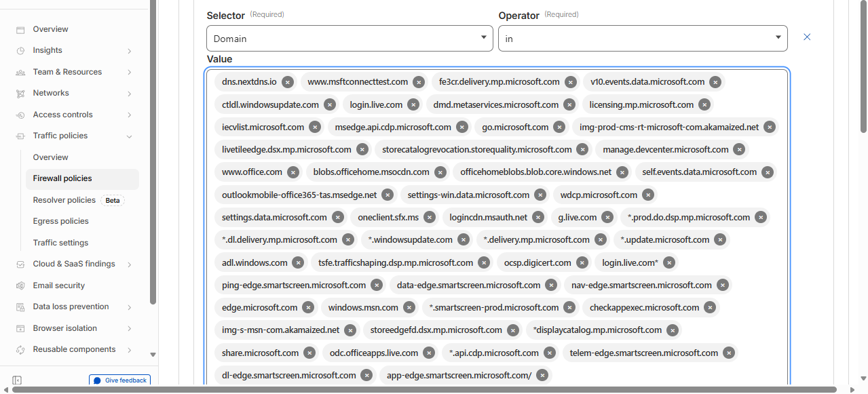Expand Access controls section
Image resolution: width=868 pixels, height=394 pixels.
click(129, 115)
